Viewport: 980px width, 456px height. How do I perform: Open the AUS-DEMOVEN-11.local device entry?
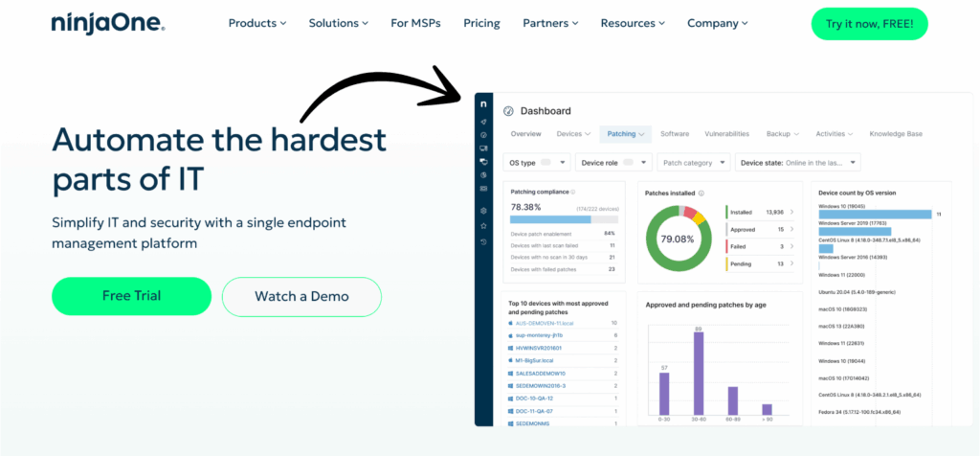tap(546, 324)
